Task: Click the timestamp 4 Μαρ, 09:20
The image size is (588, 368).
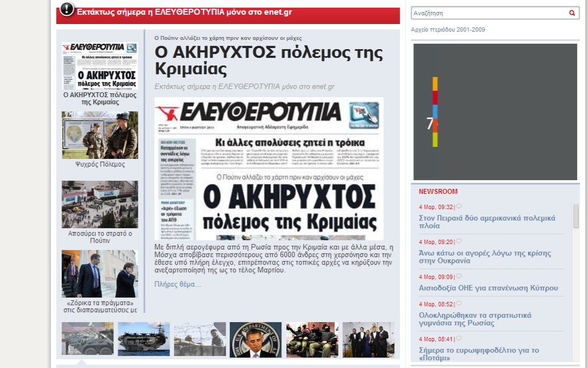Action: (x=436, y=242)
